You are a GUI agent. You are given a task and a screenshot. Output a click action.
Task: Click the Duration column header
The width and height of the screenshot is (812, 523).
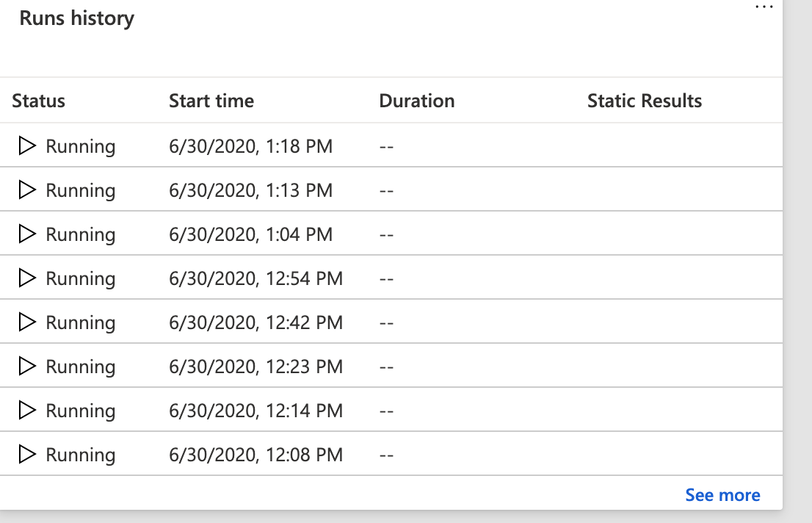417,101
